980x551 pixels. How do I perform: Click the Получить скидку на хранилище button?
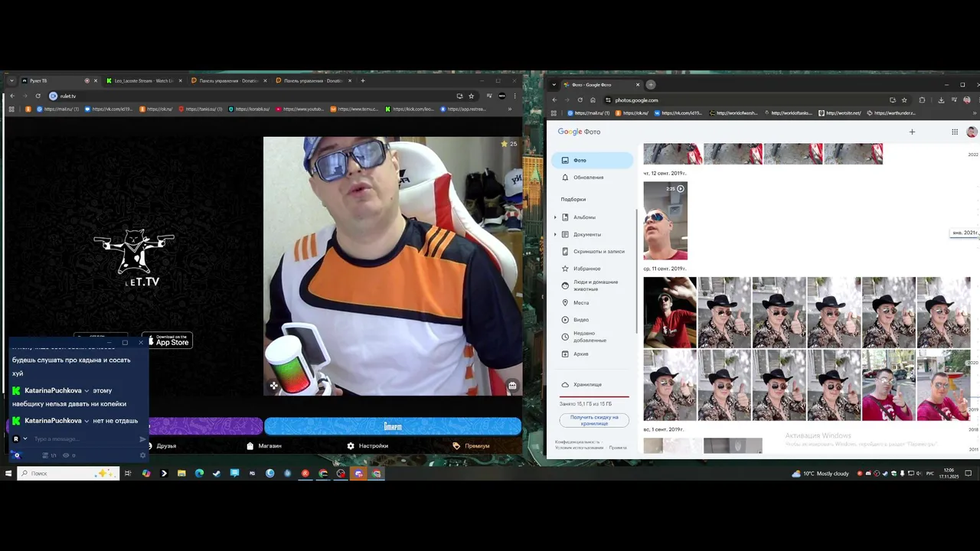tap(594, 420)
